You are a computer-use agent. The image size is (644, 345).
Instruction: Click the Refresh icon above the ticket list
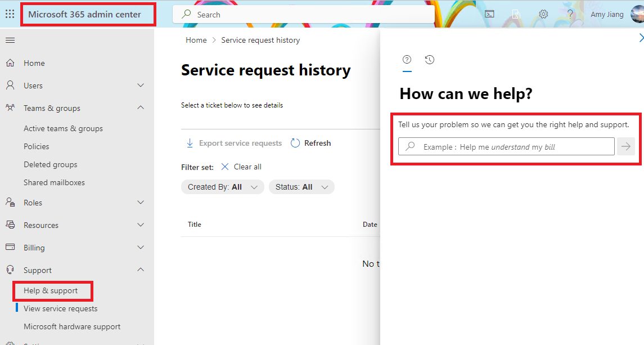click(295, 143)
